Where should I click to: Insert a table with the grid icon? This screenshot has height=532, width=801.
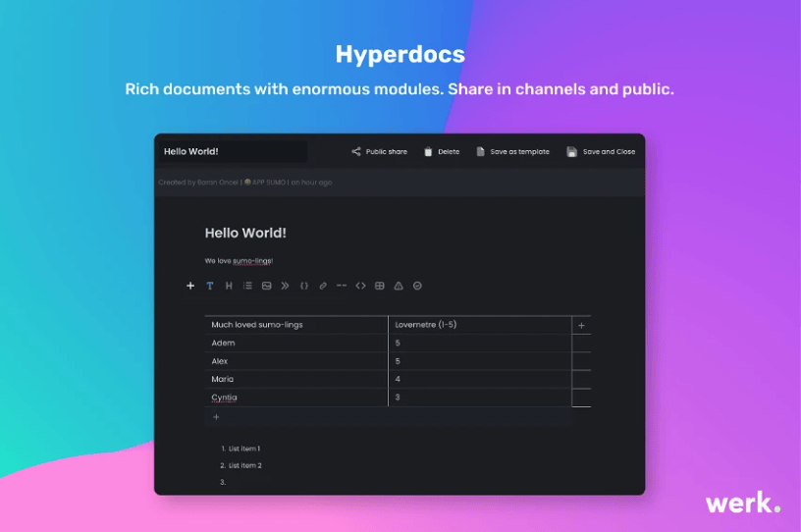pyautogui.click(x=380, y=286)
